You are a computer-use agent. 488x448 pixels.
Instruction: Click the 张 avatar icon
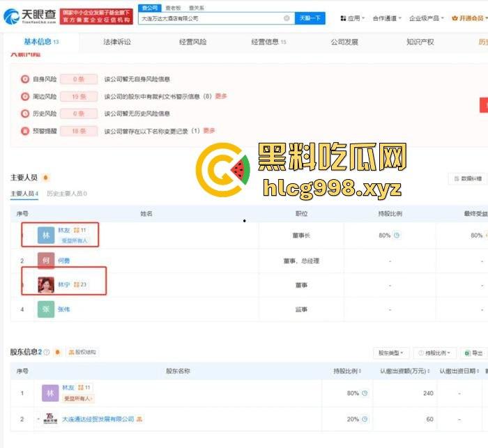[x=46, y=309]
